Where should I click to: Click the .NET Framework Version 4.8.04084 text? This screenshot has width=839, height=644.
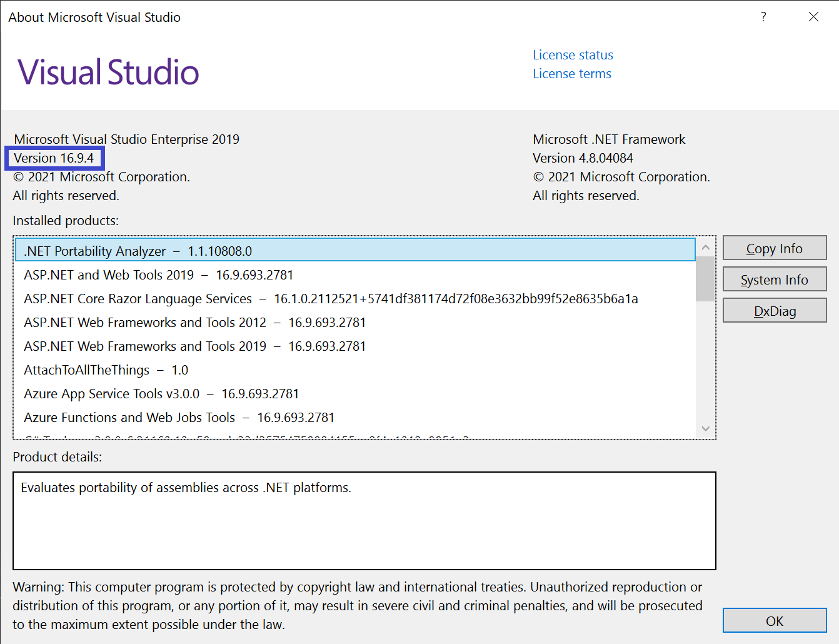pyautogui.click(x=583, y=158)
